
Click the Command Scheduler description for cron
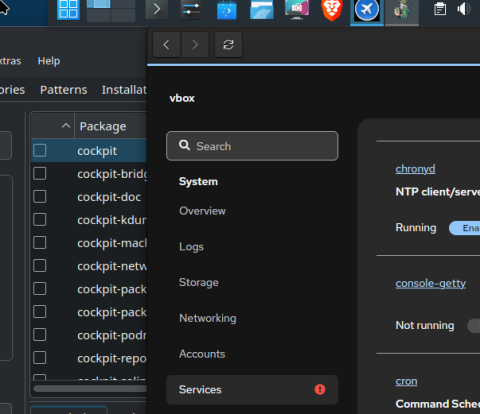[x=438, y=404]
